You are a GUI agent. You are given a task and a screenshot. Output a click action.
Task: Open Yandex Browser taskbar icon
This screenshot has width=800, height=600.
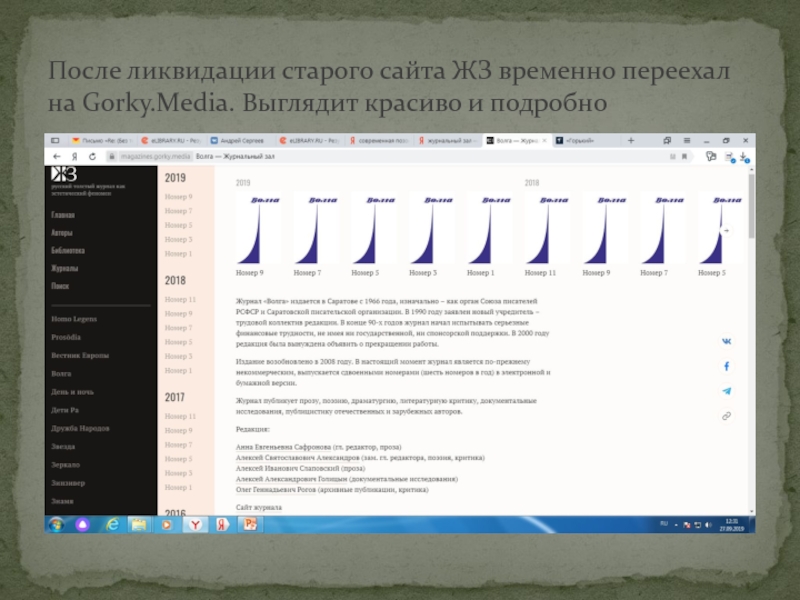point(195,524)
